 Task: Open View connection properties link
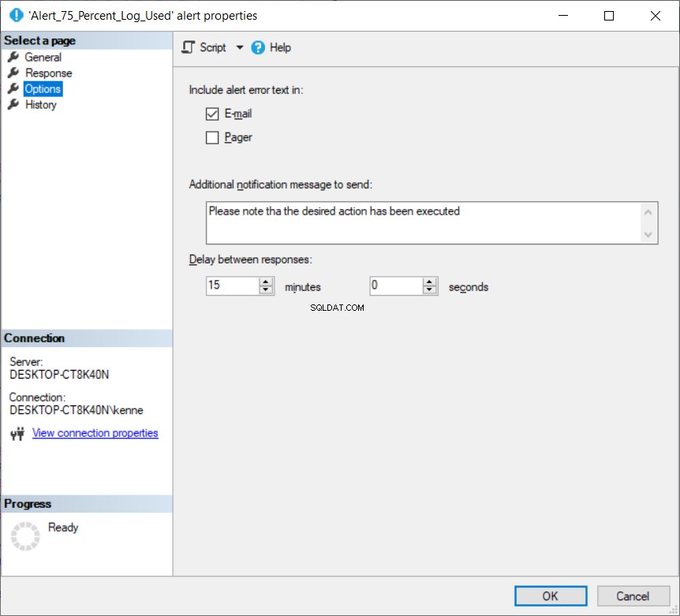pyautogui.click(x=95, y=433)
